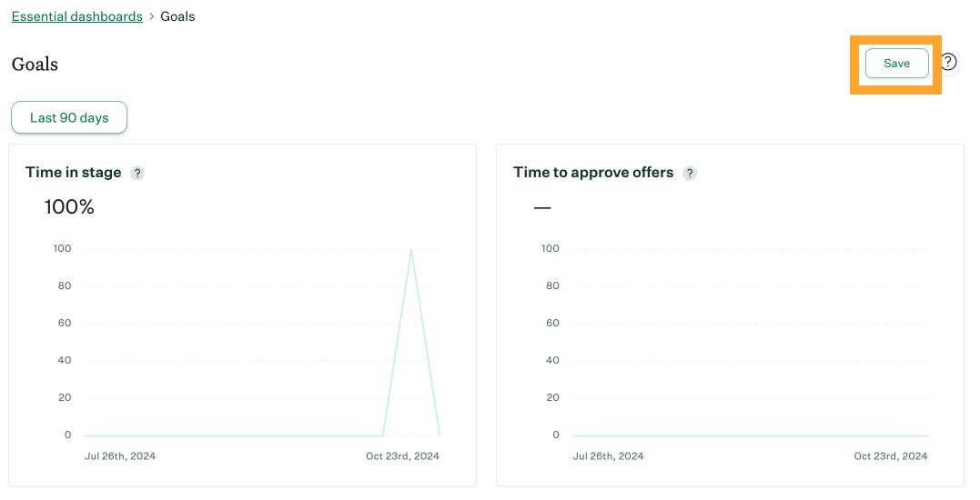Click the peak of the Time in stage line
Image resolution: width=980 pixels, height=500 pixels.
[x=411, y=250]
